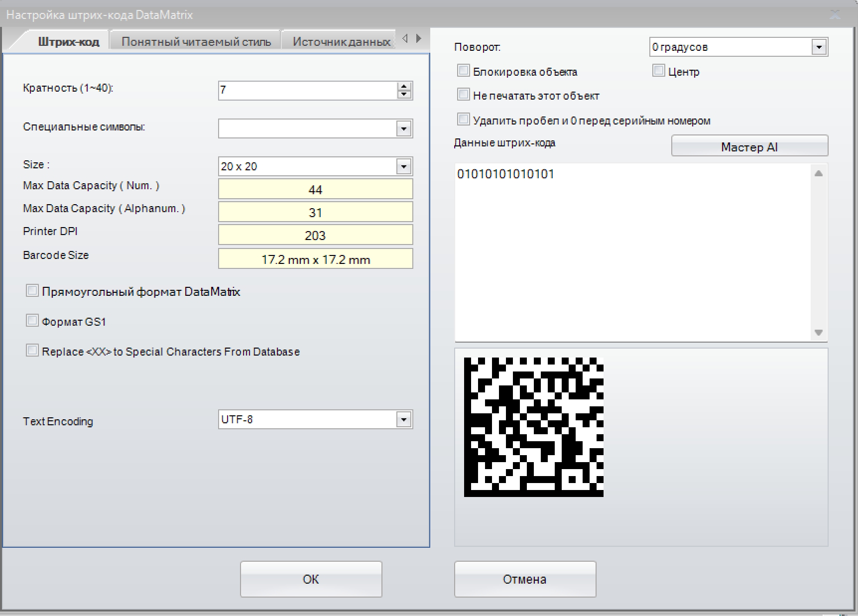Viewport: 858px width, 616px height.
Task: Open the Text Encoding UTF-8 dropdown
Action: pos(404,419)
